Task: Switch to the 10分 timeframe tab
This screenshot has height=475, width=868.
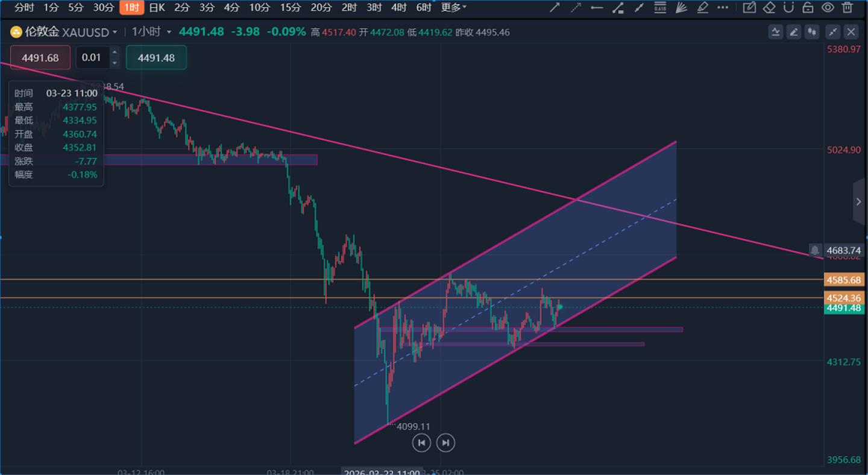Action: pos(259,8)
